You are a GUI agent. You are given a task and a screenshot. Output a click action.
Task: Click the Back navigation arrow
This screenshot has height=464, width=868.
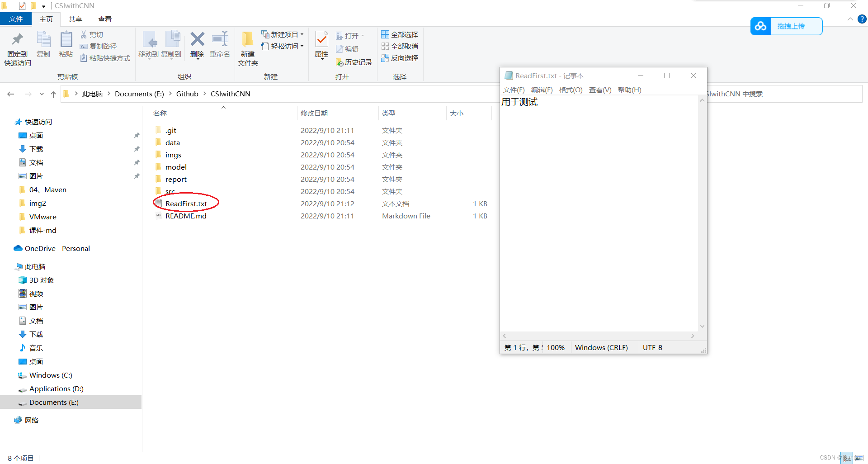11,94
